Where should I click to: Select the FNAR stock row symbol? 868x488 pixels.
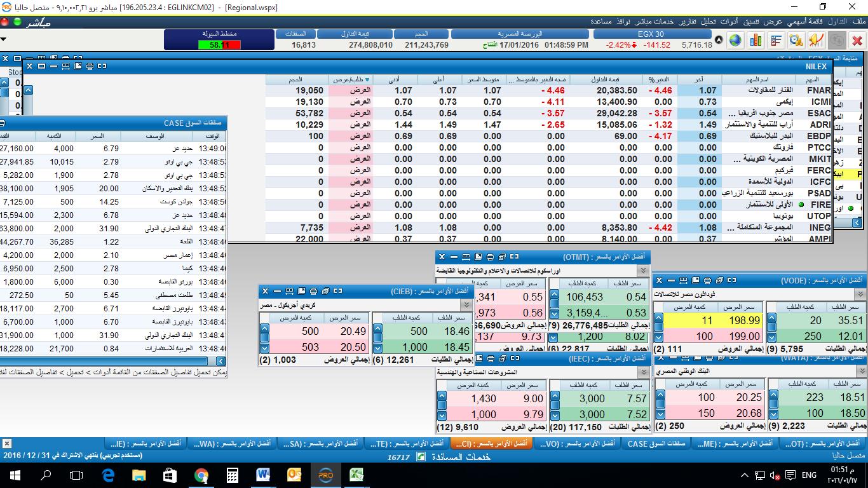tap(818, 91)
